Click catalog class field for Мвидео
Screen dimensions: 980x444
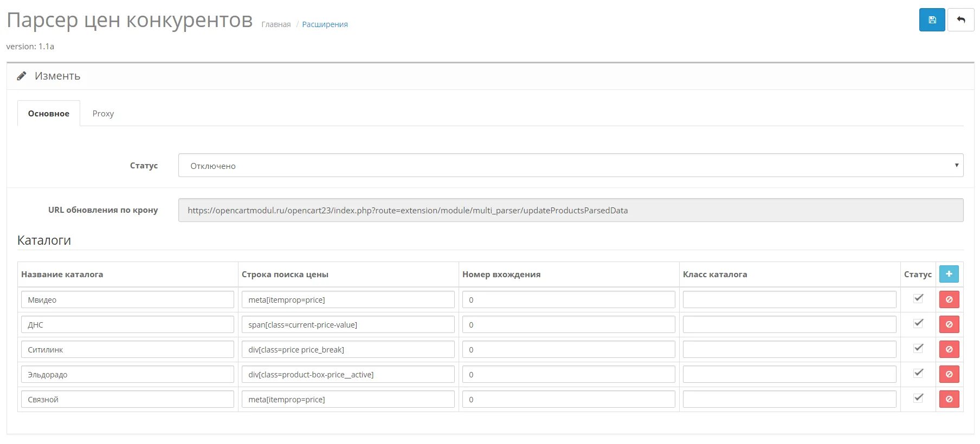(x=789, y=299)
